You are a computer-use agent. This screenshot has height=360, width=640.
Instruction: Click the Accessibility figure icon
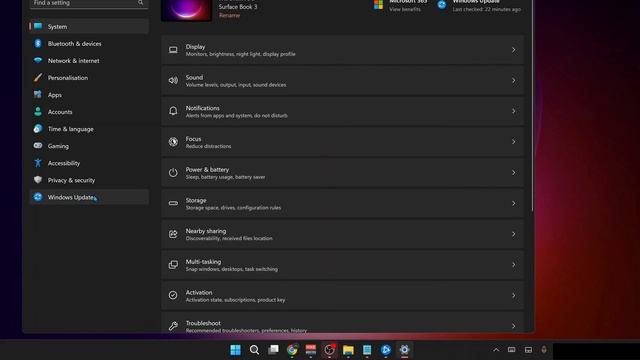pyautogui.click(x=38, y=163)
